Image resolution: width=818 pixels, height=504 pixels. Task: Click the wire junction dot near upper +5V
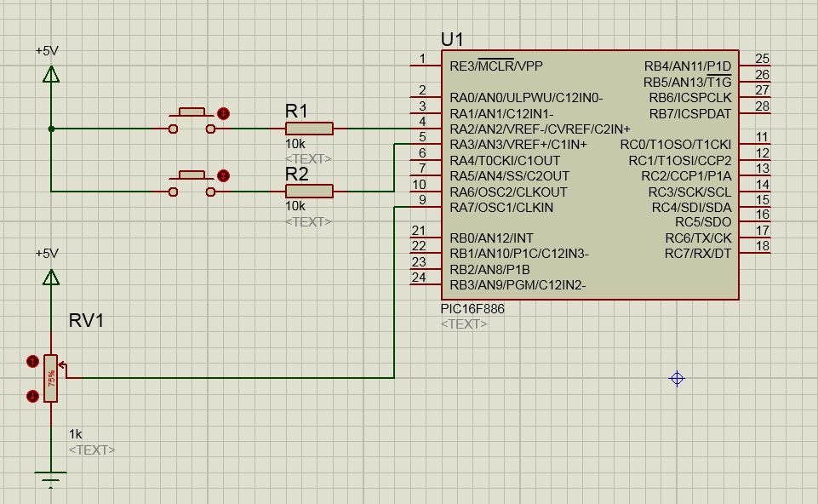pyautogui.click(x=51, y=129)
